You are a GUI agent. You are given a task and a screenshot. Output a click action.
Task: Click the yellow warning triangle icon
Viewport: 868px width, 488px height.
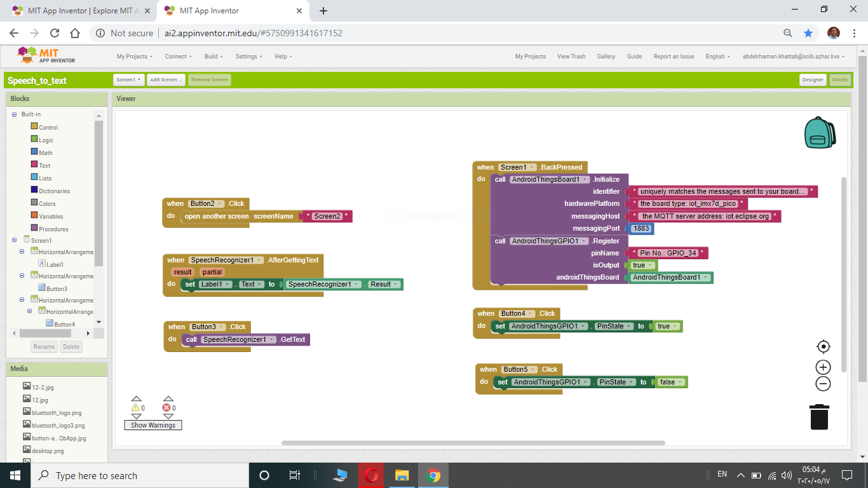(135, 408)
